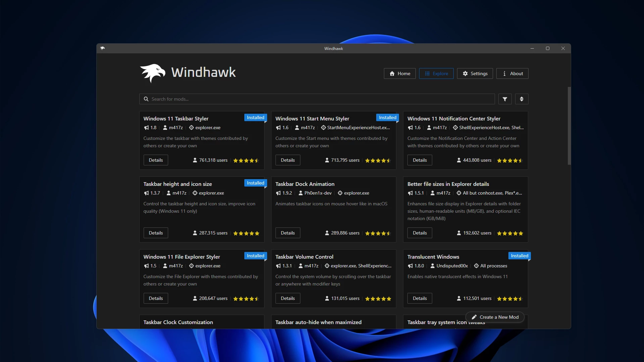Click Better file sizes target process icon
The image size is (644, 362).
pos(459,193)
